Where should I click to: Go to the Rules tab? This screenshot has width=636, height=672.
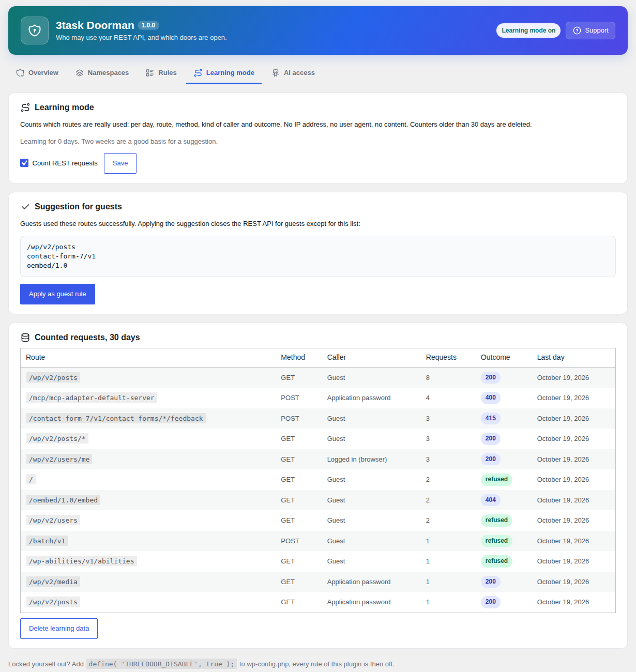[x=161, y=73]
